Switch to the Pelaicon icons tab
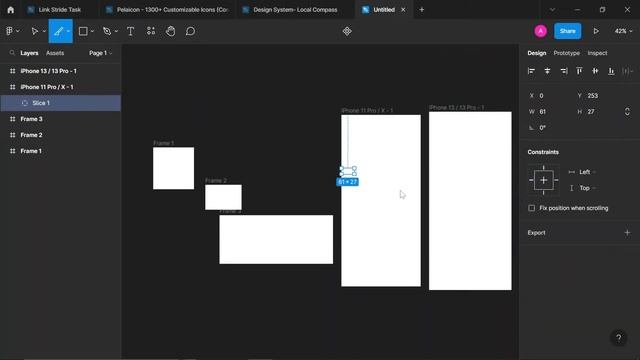This screenshot has height=360, width=640. coord(167,10)
